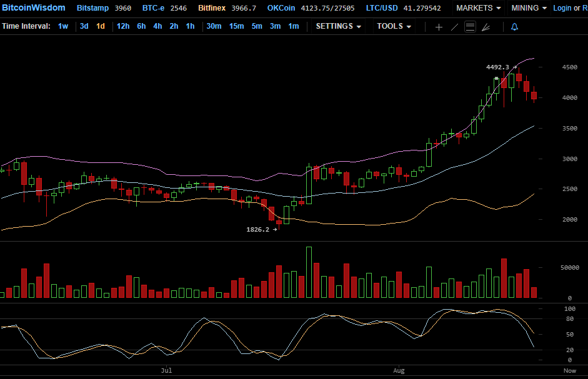Expand the MINING dropdown menu
Image resolution: width=588 pixels, height=379 pixels.
pos(529,8)
